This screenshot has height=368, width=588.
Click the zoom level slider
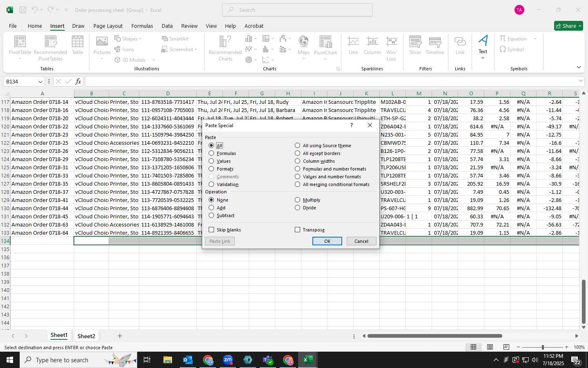click(543, 347)
